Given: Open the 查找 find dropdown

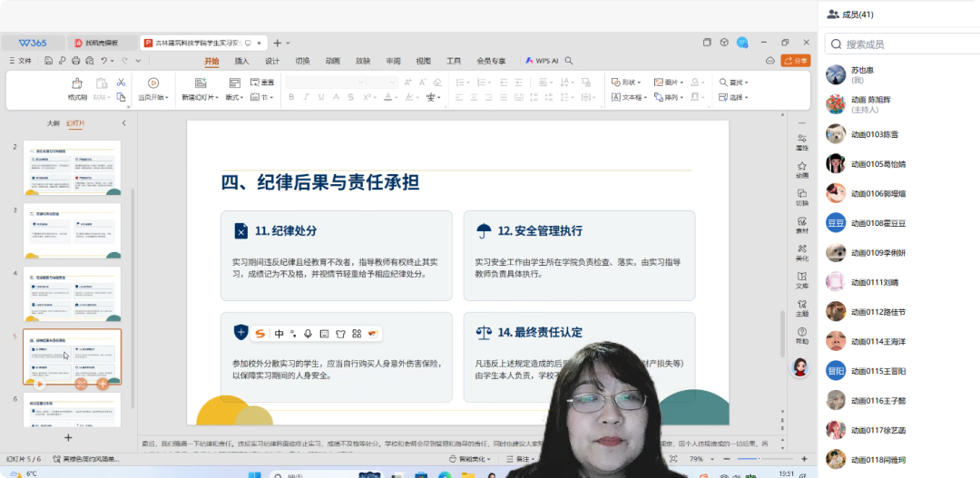Looking at the screenshot, I should click(x=737, y=83).
